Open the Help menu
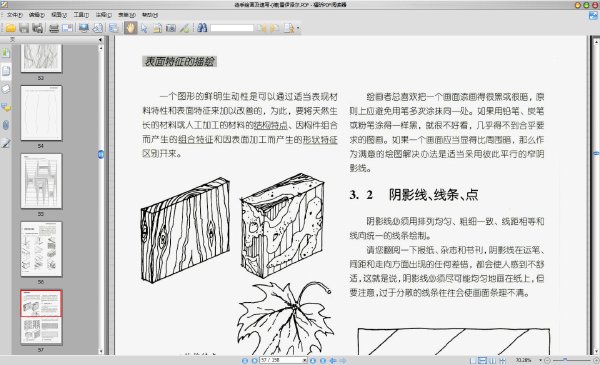Viewport: 600px width, 365px height. point(150,15)
